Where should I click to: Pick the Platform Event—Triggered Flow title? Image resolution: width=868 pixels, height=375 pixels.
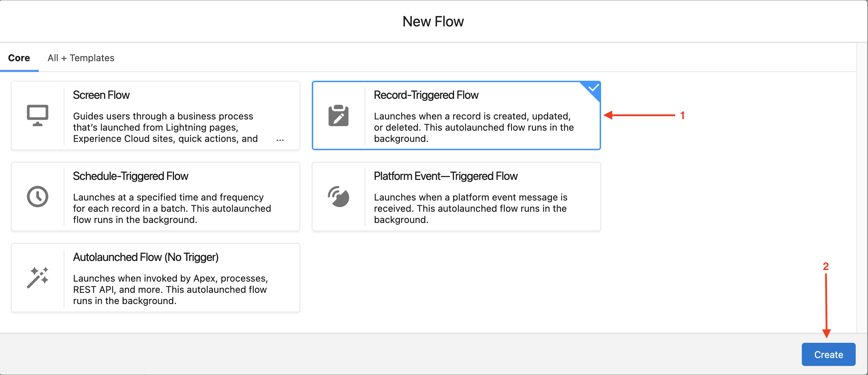coord(446,176)
